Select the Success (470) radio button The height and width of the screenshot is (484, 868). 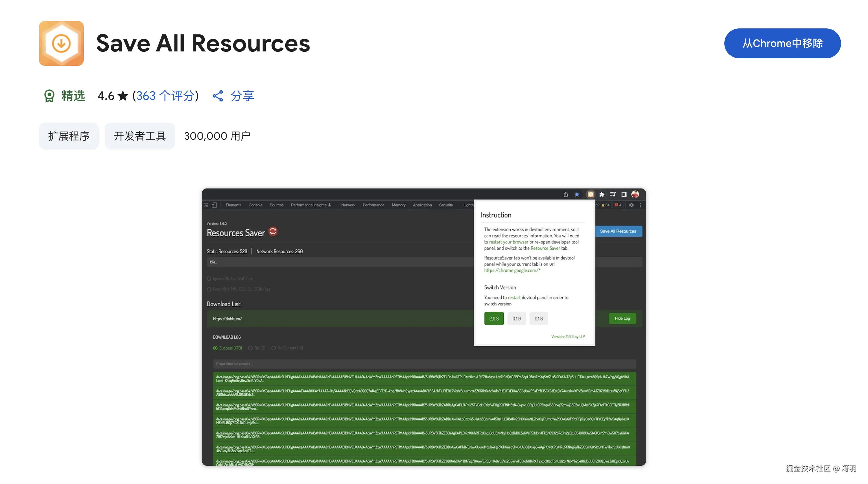[x=215, y=348]
